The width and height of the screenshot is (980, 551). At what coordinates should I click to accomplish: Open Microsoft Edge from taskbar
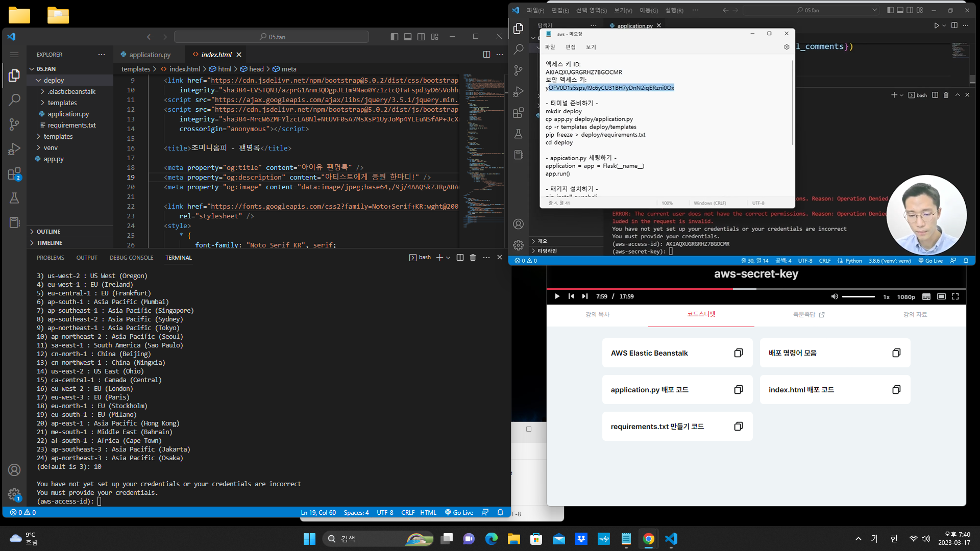tap(491, 539)
